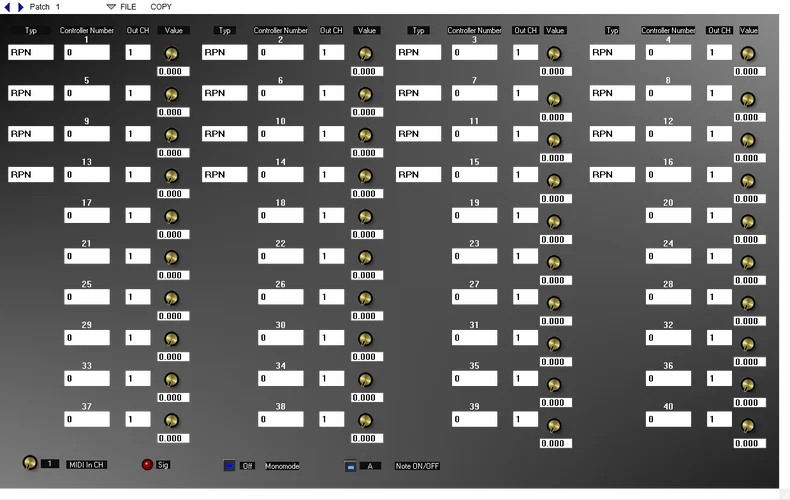Viewport: 790px width, 500px height.
Task: Click the Out CH field for controller 19
Action: pos(525,216)
